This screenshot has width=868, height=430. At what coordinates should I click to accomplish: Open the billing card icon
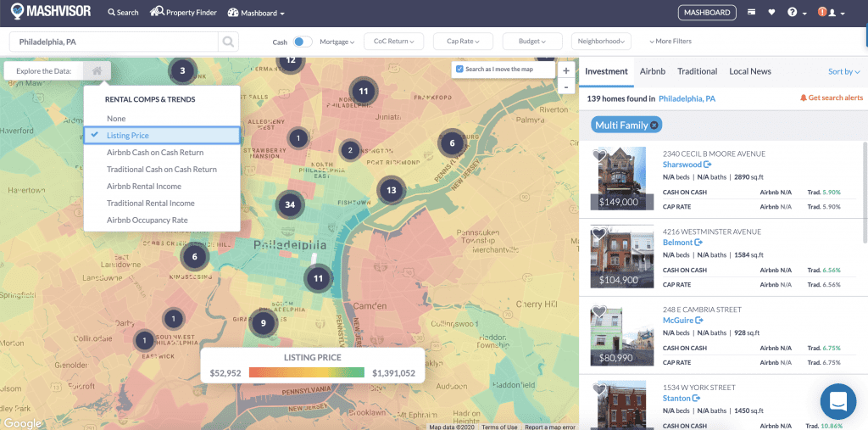751,12
